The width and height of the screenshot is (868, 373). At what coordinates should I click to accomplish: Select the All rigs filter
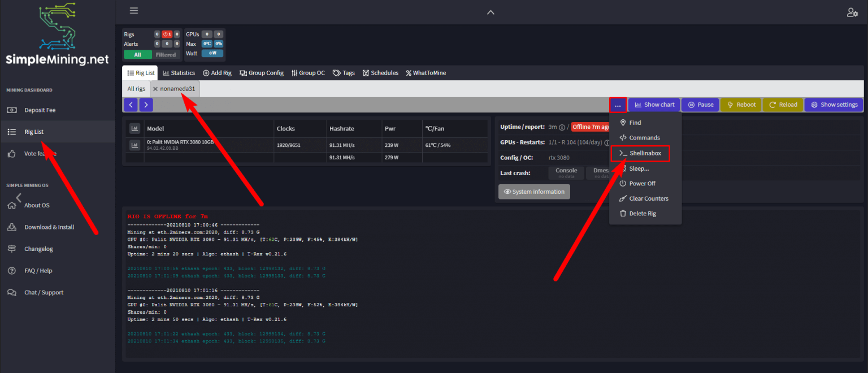pyautogui.click(x=136, y=89)
